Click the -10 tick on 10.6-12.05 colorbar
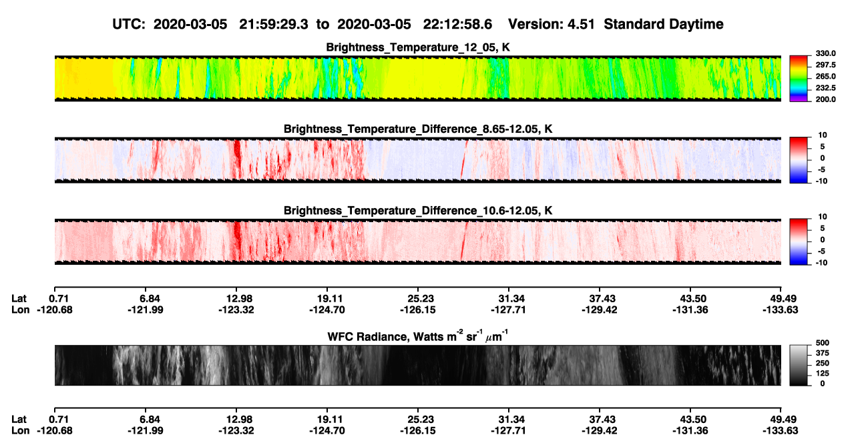The image size is (868, 445). tap(822, 263)
